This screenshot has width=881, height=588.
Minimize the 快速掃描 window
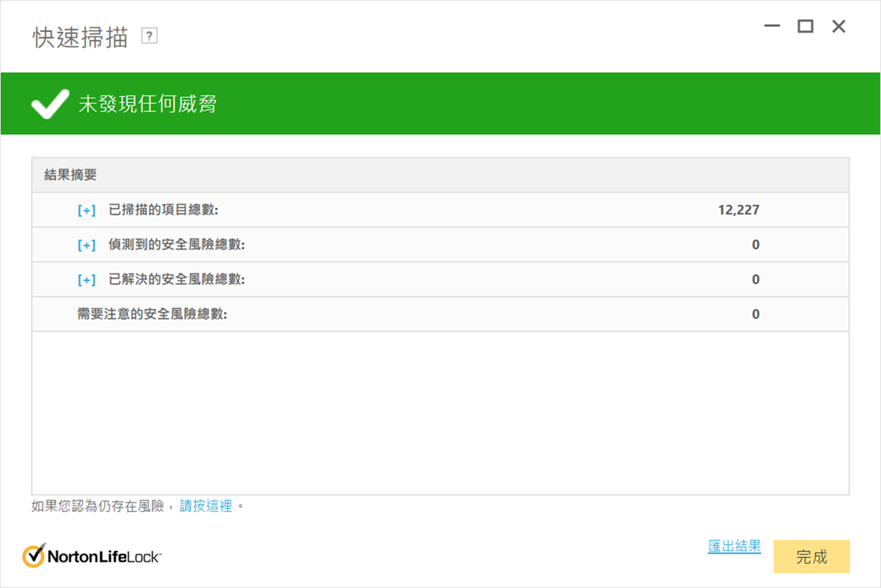click(772, 27)
